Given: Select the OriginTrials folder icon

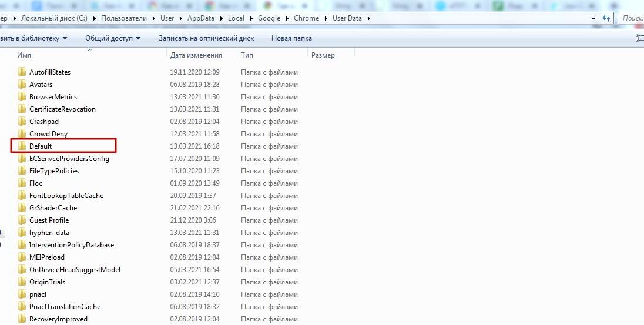Looking at the screenshot, I should (x=22, y=282).
